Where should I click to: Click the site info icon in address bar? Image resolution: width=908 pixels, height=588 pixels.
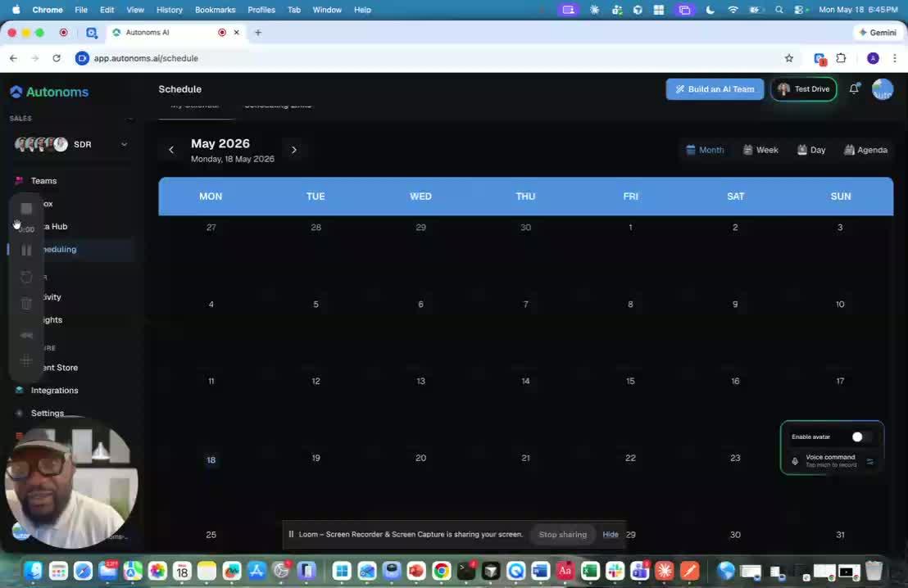tap(82, 58)
